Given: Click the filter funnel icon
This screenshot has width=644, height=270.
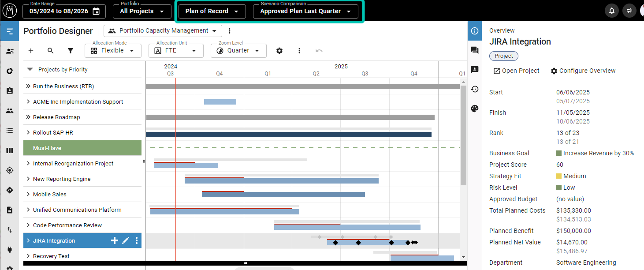Looking at the screenshot, I should tap(71, 51).
